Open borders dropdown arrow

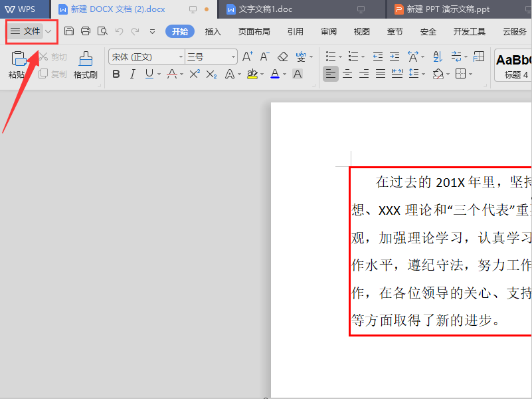(471, 74)
